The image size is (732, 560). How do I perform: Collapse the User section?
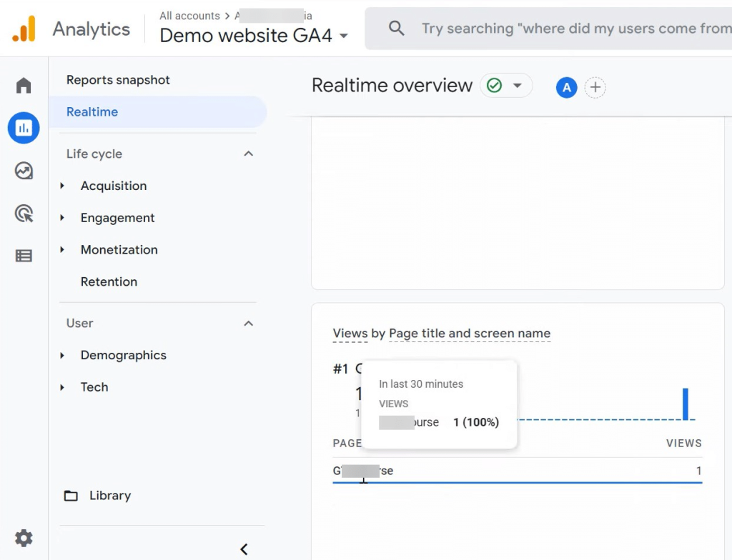tap(248, 324)
